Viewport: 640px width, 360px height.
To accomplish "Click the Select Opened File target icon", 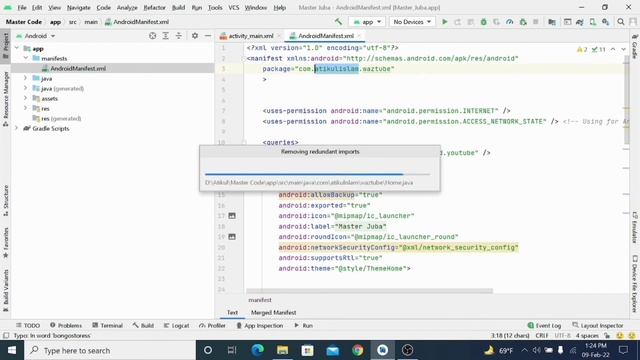I will pos(152,36).
